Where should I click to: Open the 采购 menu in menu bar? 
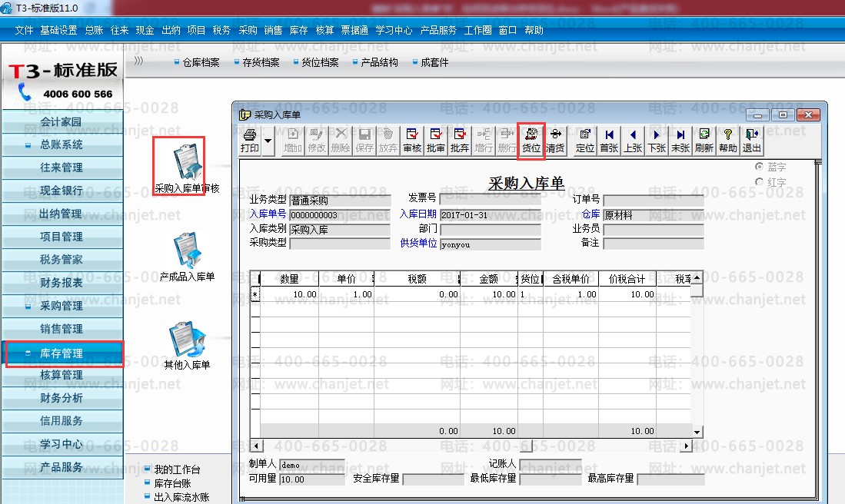pyautogui.click(x=248, y=31)
